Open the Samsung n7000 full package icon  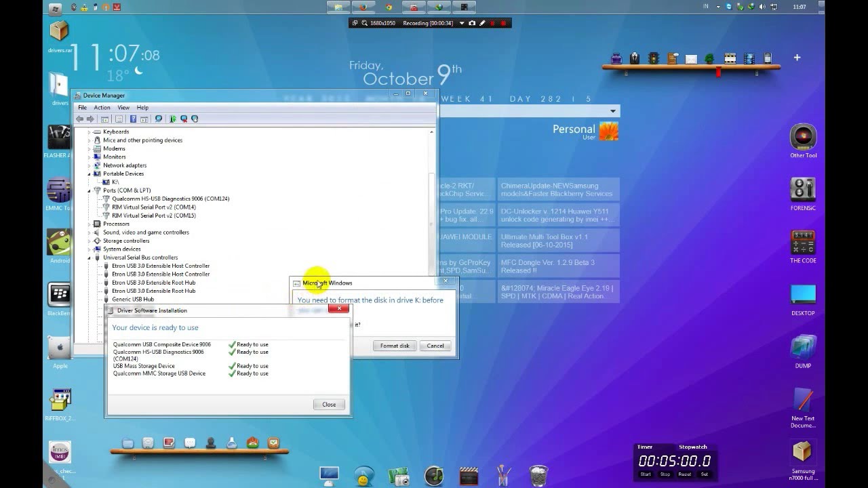point(803,460)
